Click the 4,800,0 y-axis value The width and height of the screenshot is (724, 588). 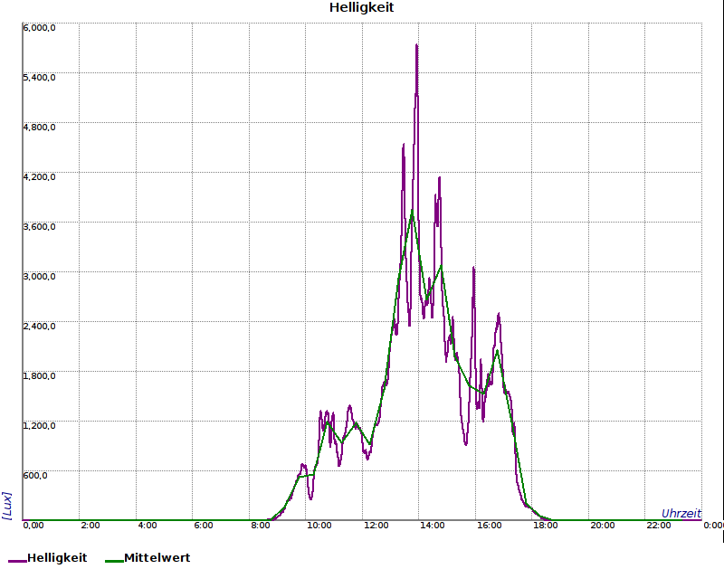click(x=39, y=127)
